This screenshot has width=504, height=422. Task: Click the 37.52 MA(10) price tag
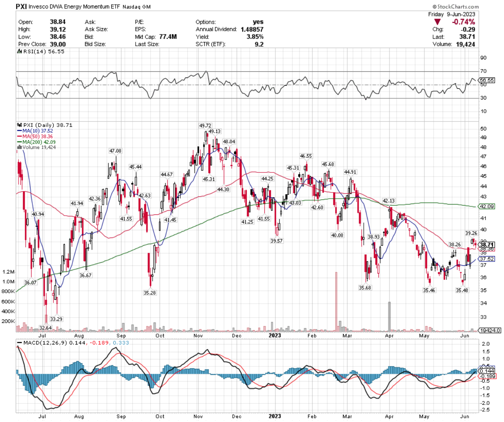tap(487, 259)
